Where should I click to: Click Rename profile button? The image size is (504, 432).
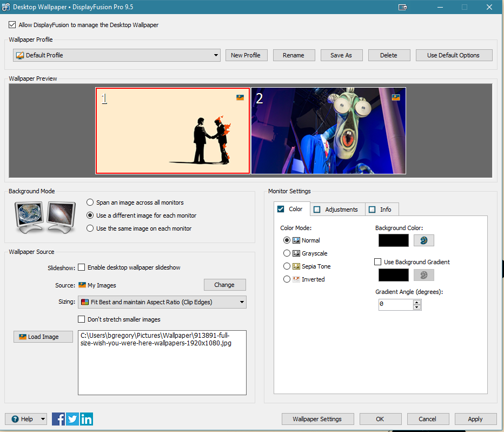[294, 55]
